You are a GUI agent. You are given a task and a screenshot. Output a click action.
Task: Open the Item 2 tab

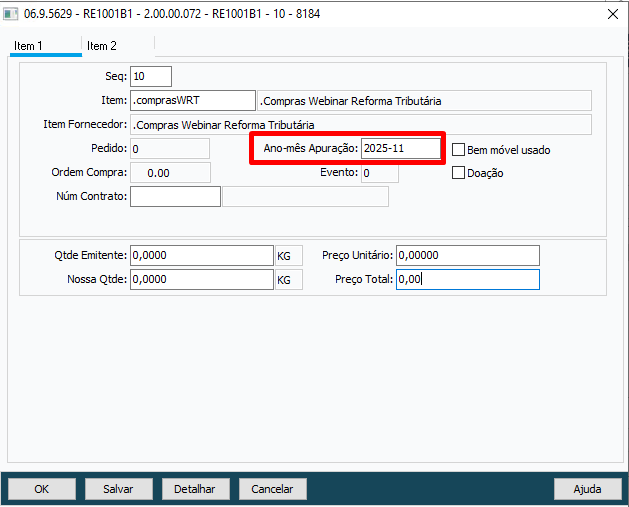pyautogui.click(x=118, y=46)
